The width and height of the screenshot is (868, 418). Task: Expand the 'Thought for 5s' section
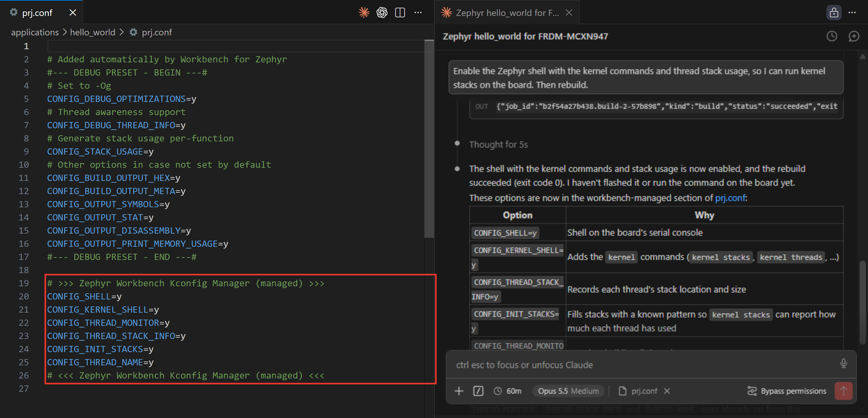tap(498, 145)
